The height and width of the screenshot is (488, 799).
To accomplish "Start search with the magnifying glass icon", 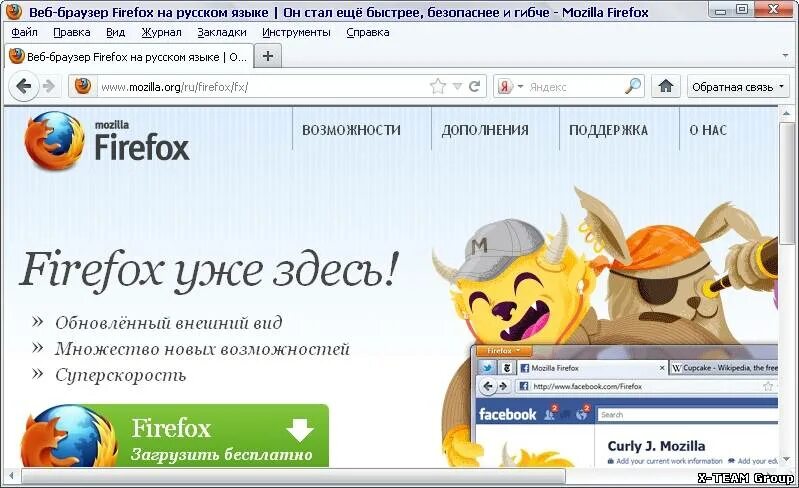I will pos(632,86).
